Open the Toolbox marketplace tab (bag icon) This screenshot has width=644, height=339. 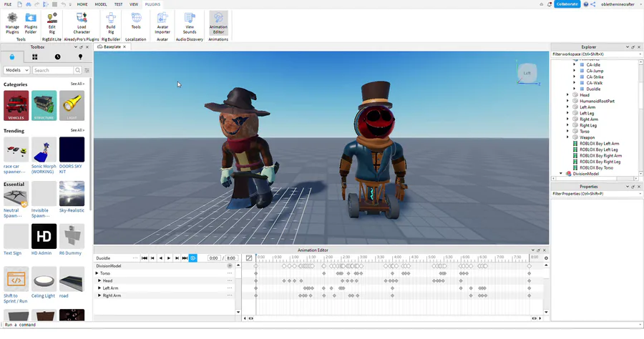[x=12, y=56]
